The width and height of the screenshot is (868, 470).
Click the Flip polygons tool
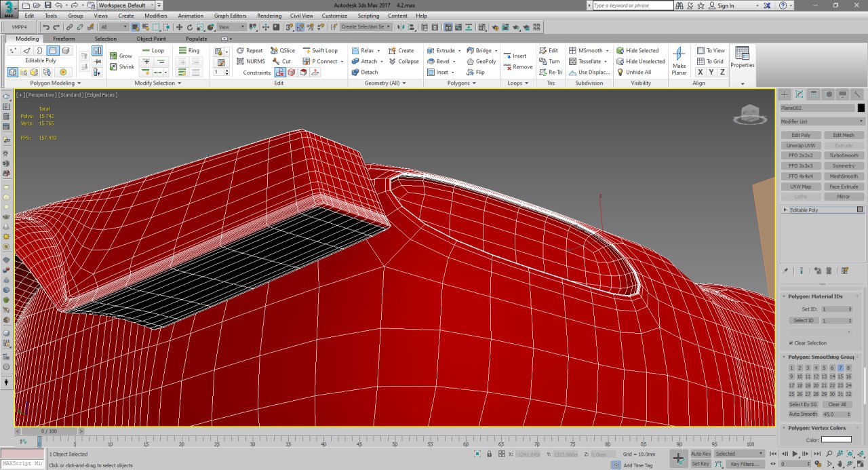[x=475, y=72]
